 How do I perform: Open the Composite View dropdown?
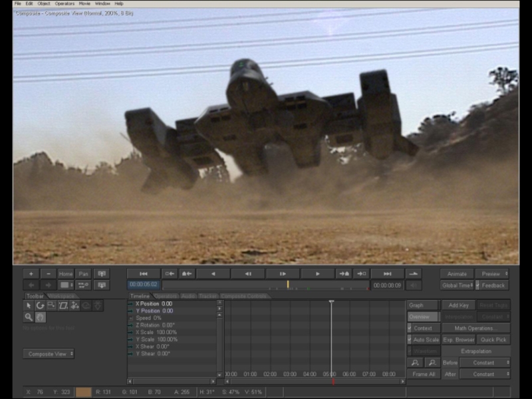click(x=49, y=354)
